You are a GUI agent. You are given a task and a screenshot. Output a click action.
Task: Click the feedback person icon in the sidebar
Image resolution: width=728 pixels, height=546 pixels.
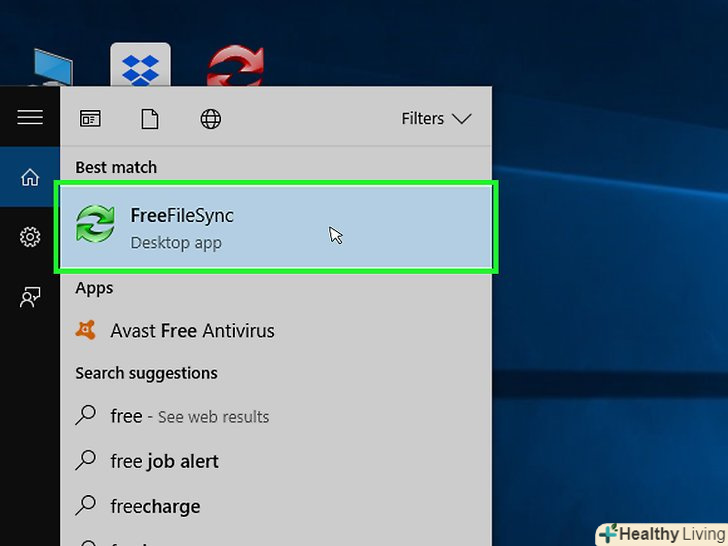[x=30, y=297]
